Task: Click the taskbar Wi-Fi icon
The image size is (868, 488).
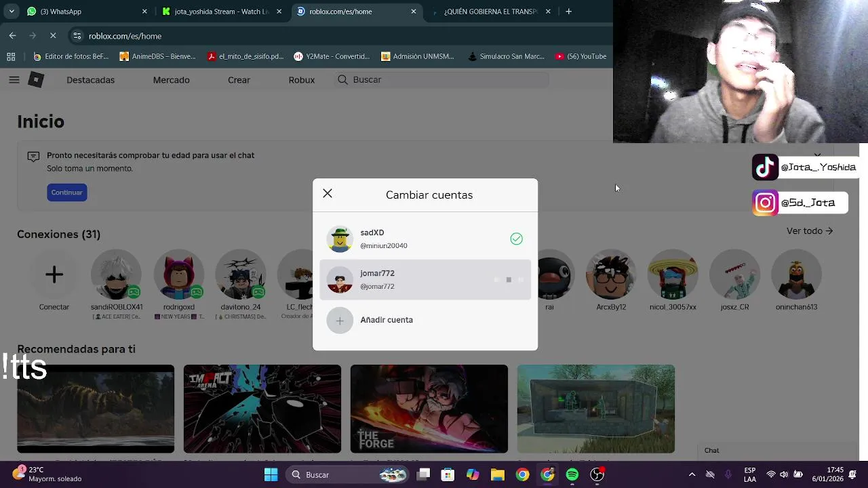Action: pyautogui.click(x=770, y=474)
